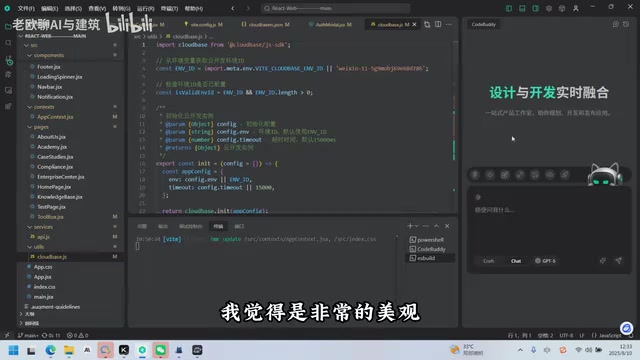Screen dimensions: 640x360
Task: Click the errors and warnings count in the status bar
Action: [x=78, y=336]
